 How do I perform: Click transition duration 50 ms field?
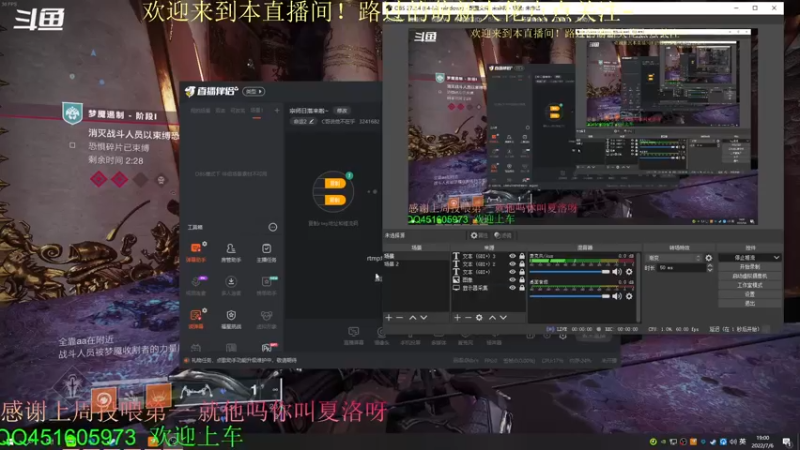tap(681, 268)
